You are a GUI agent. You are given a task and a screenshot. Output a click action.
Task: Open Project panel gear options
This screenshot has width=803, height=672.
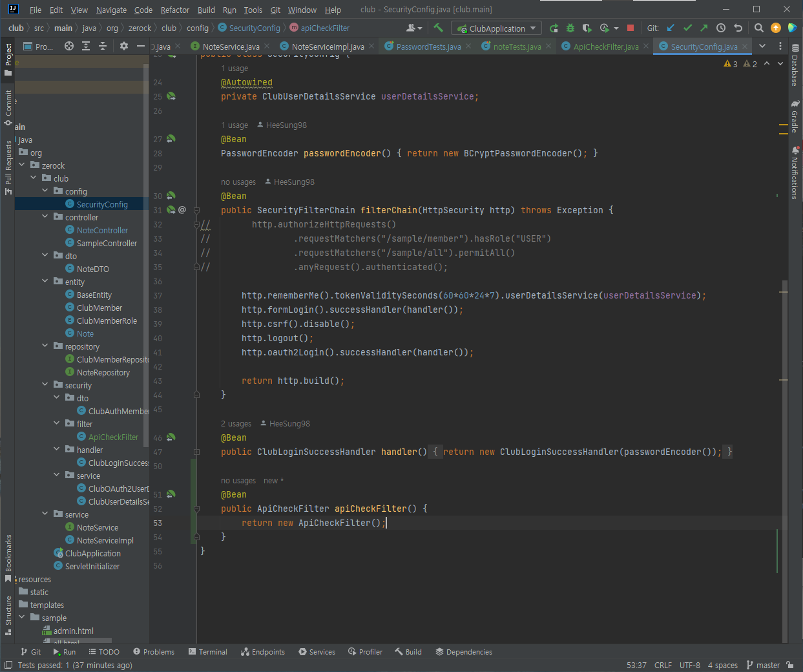pyautogui.click(x=124, y=46)
